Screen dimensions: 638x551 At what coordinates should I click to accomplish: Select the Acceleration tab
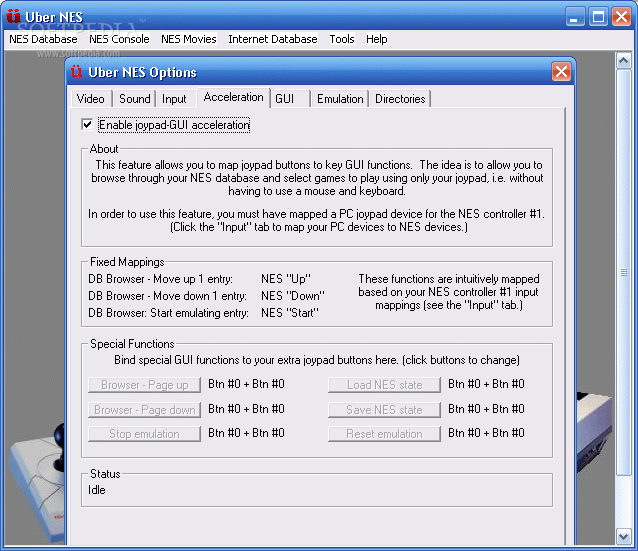(x=234, y=97)
